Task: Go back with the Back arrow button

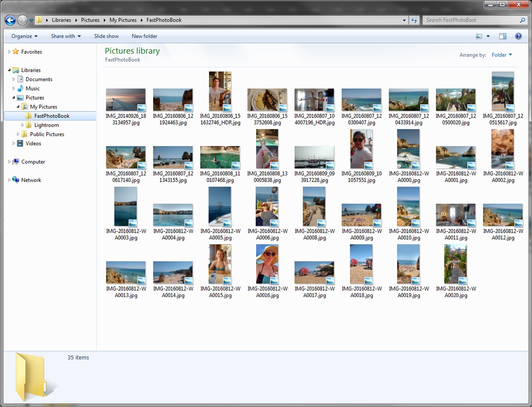Action: tap(10, 20)
